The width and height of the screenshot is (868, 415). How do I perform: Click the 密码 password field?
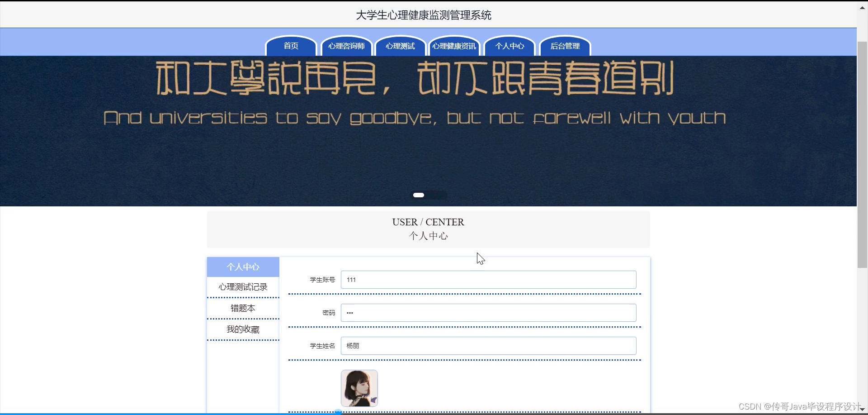click(x=488, y=312)
